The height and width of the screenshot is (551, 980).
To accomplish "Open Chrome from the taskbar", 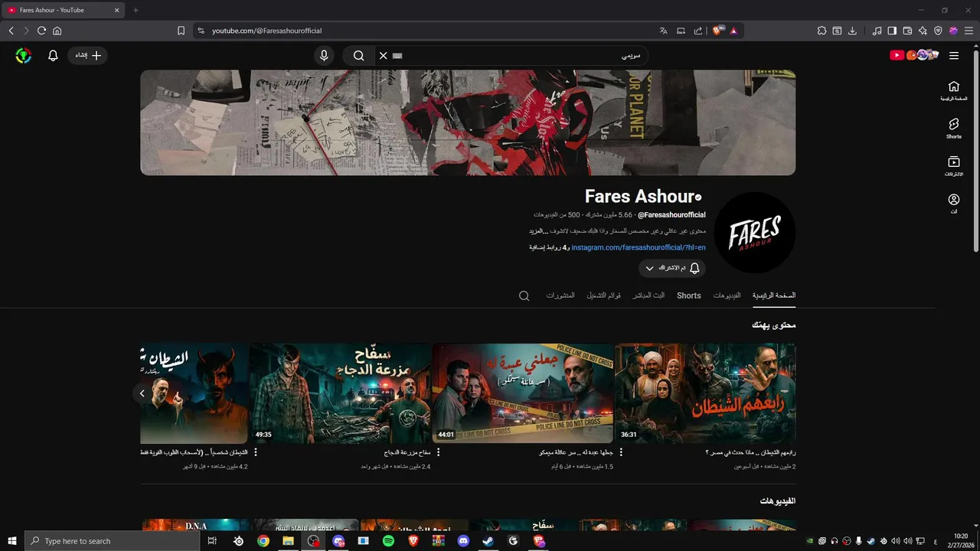I will click(263, 541).
